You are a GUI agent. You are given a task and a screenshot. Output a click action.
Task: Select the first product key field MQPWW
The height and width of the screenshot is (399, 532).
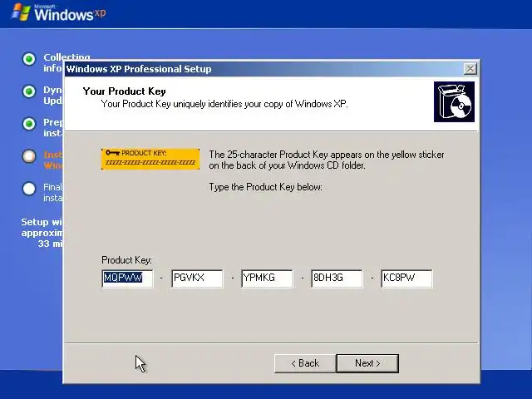pos(127,278)
